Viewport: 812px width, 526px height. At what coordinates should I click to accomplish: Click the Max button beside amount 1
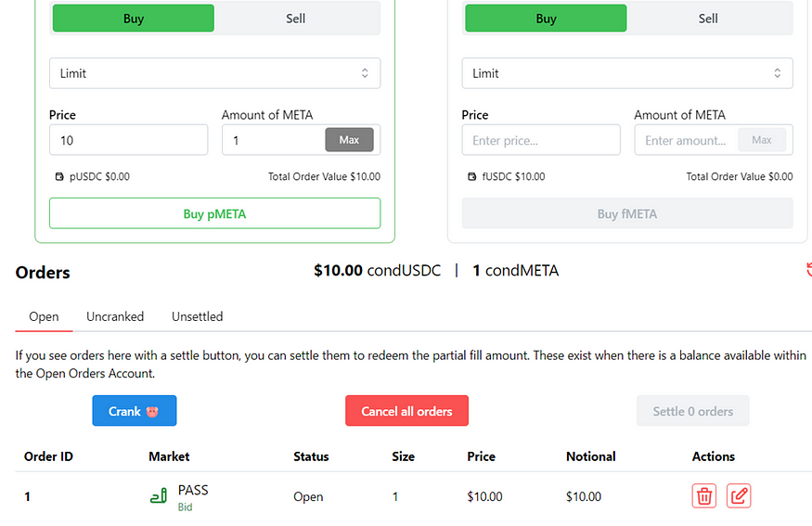pyautogui.click(x=349, y=140)
